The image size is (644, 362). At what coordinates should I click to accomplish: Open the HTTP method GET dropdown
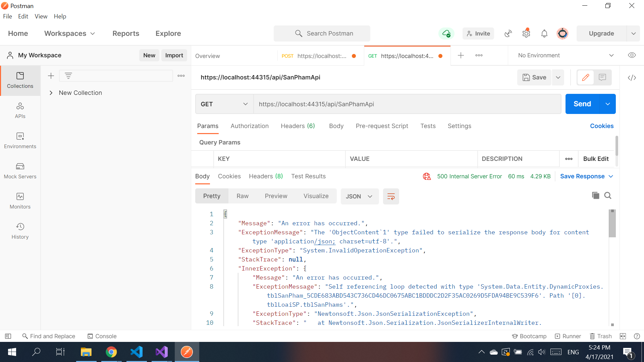[x=224, y=104]
